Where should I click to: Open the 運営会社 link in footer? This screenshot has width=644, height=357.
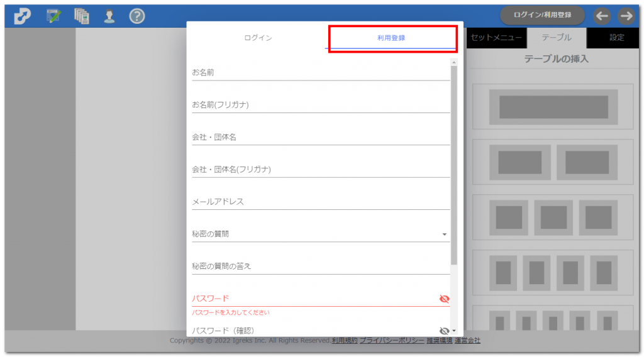coord(467,340)
